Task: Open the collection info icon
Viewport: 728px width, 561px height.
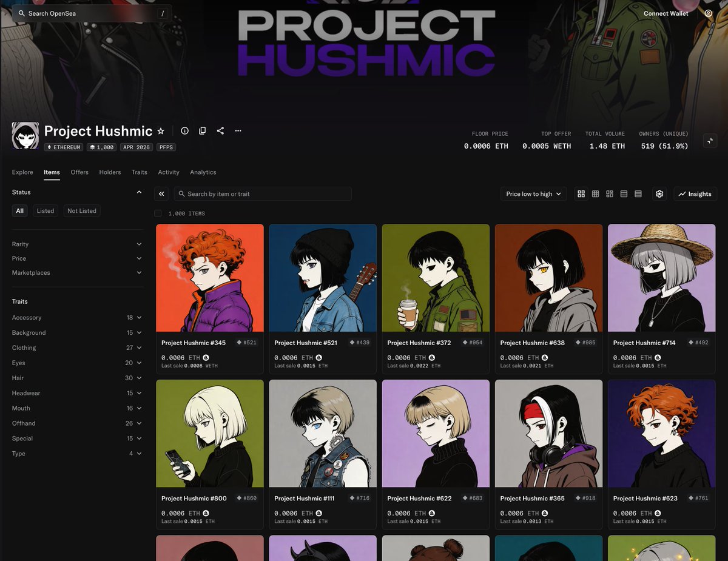Action: (x=185, y=131)
